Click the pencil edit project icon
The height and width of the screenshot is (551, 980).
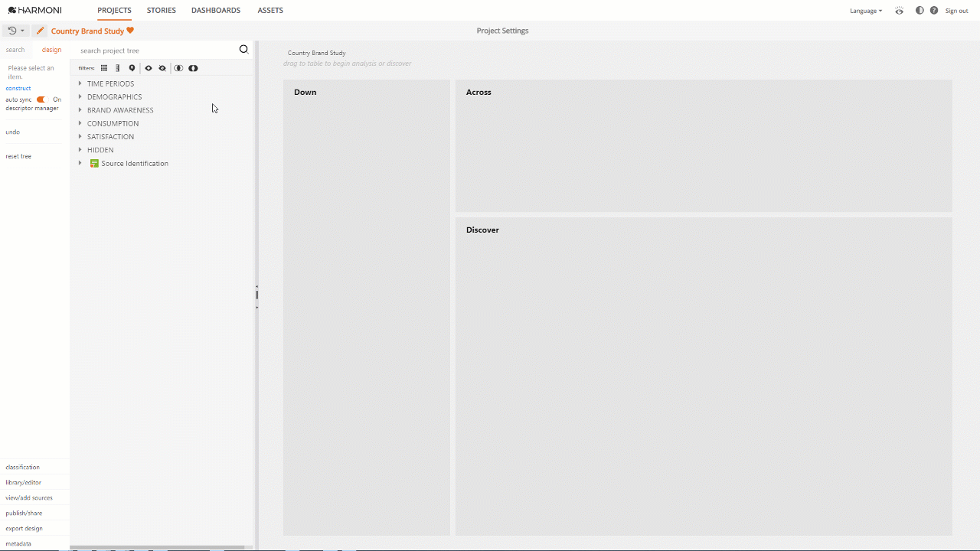pyautogui.click(x=40, y=31)
